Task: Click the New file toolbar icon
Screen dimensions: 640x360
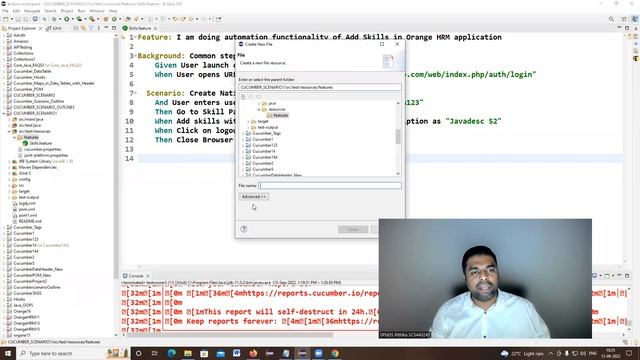Action: [x=6, y=19]
